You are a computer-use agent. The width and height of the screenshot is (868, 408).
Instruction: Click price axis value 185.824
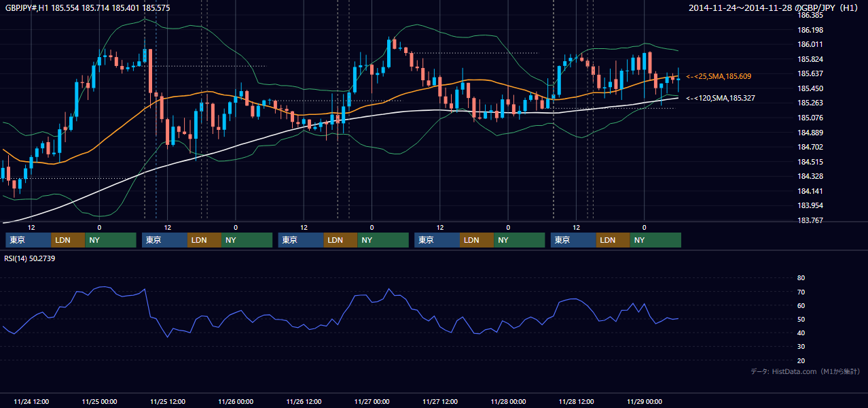click(x=810, y=59)
